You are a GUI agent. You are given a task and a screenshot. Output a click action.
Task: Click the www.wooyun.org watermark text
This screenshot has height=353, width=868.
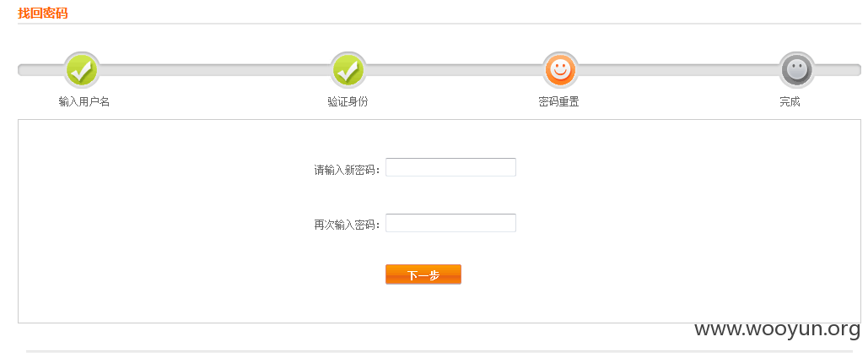777,329
